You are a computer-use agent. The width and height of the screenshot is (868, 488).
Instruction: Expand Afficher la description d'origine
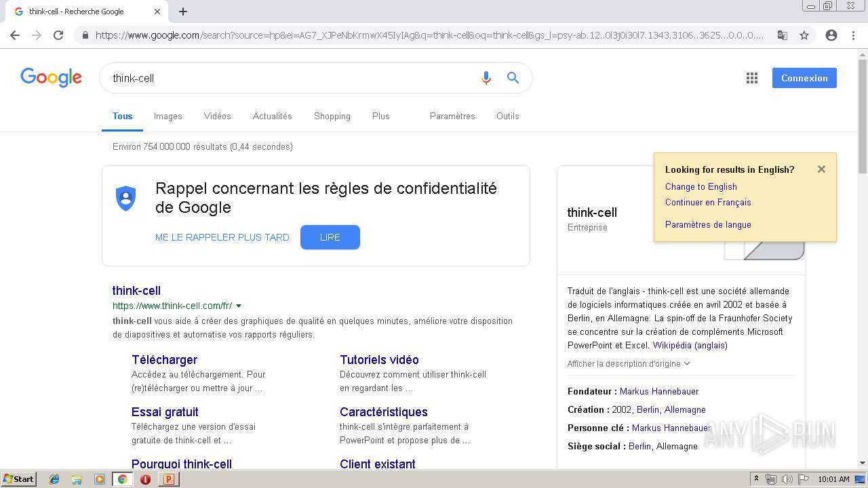tap(629, 364)
